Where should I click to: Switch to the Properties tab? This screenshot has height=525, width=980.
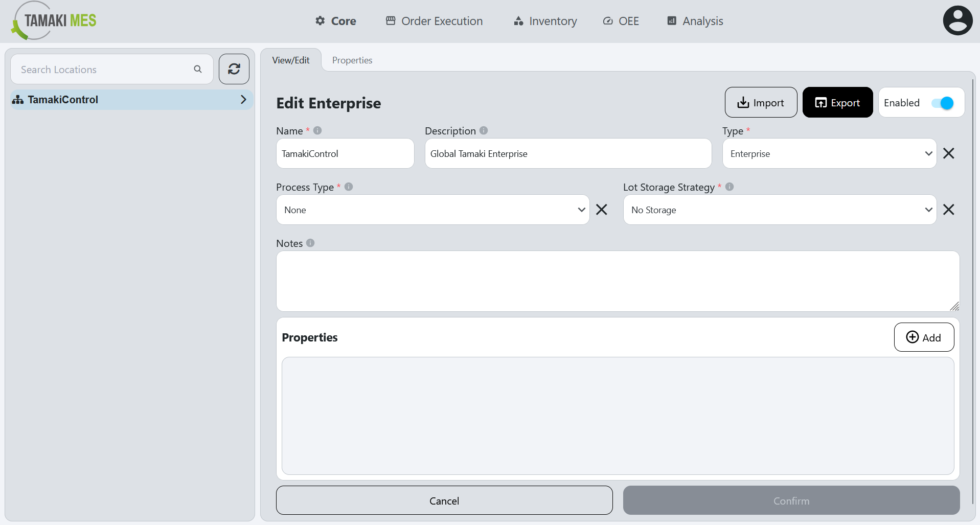(352, 60)
